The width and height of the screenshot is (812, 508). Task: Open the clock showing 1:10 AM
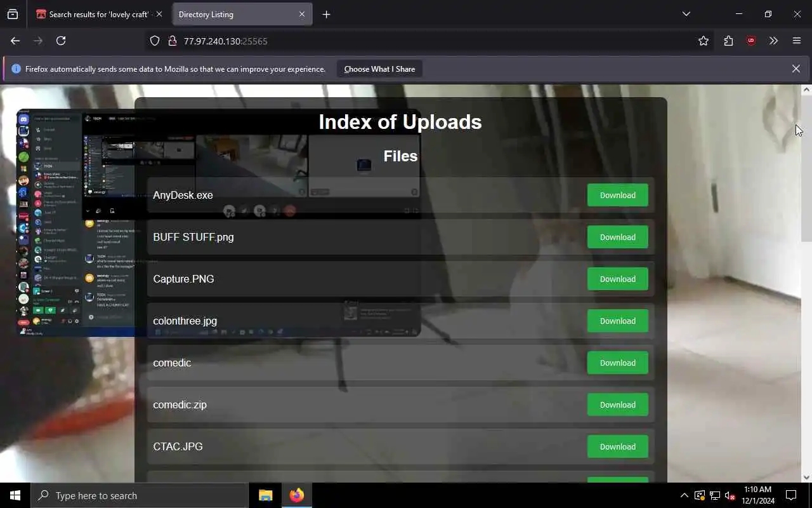pos(757,495)
